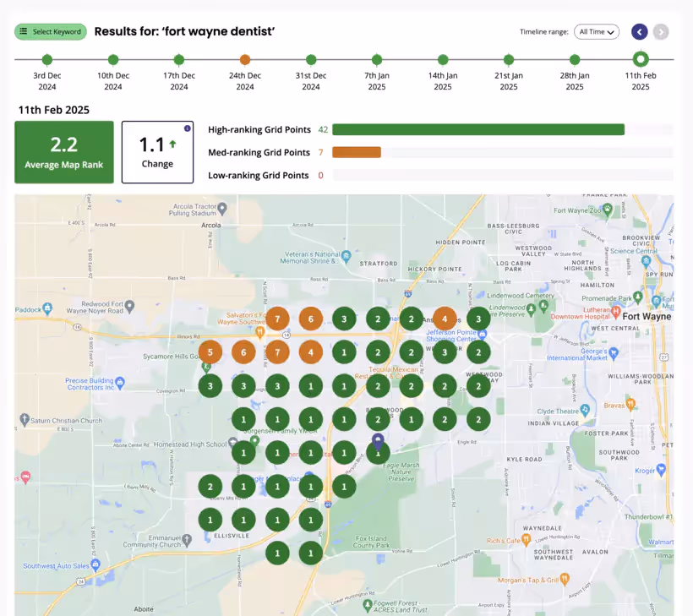Click the 1.1 Change card
Image resolution: width=693 pixels, height=616 pixels.
point(157,152)
